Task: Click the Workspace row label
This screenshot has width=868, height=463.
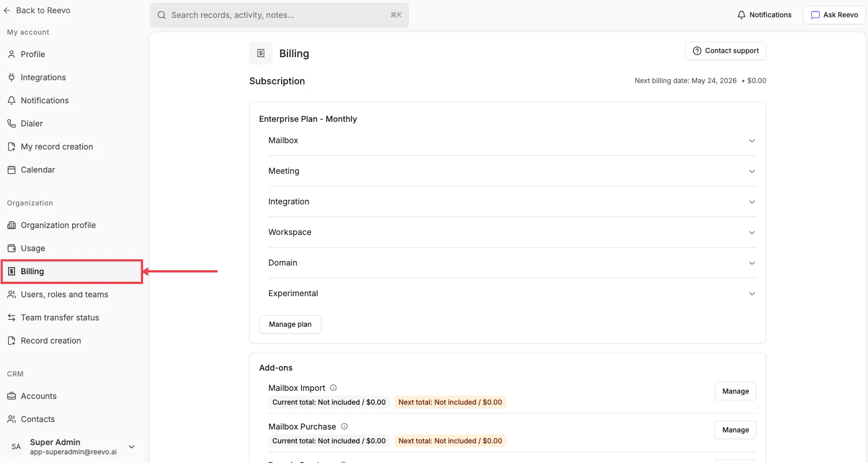Action: tap(290, 232)
